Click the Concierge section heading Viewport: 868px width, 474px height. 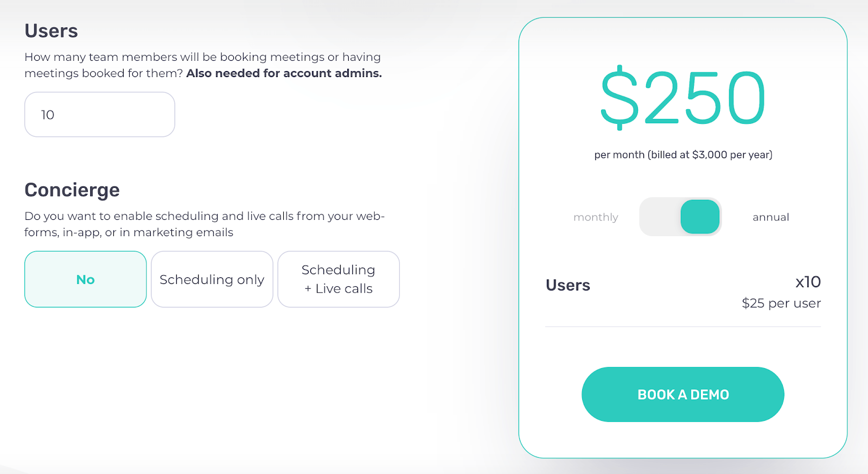[x=72, y=190]
